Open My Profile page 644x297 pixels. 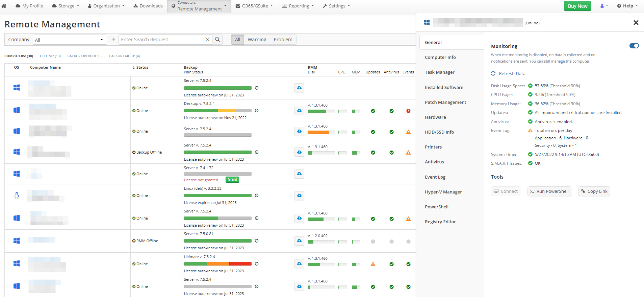point(29,6)
